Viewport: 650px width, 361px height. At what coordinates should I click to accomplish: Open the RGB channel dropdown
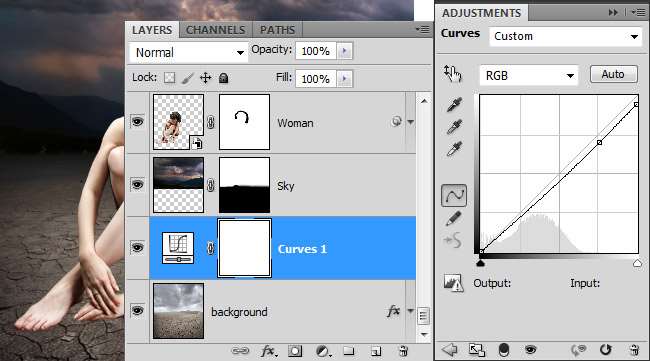(529, 75)
